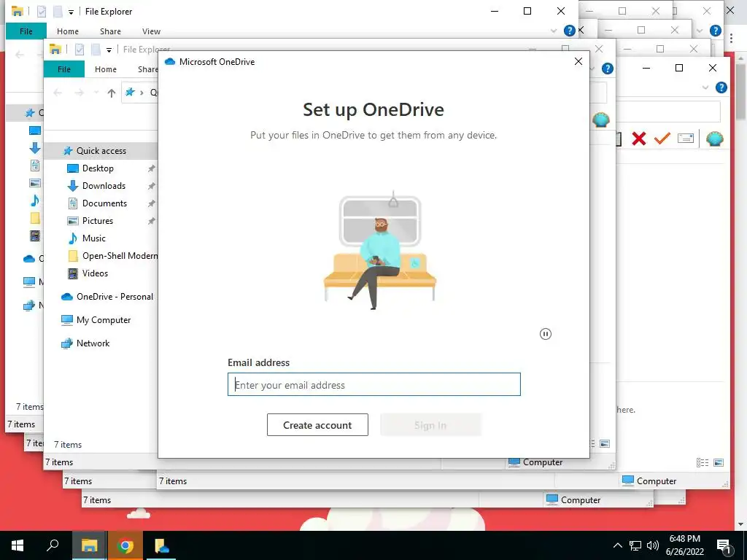Open Desktop in Quick access
747x560 pixels.
tap(98, 168)
